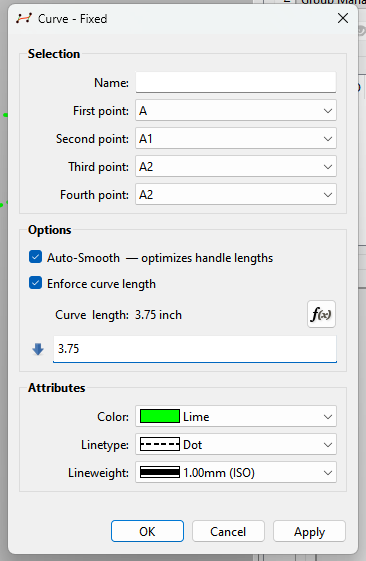366x561 pixels.
Task: Toggle the Auto-Smooth checkbox
Action: (35, 257)
